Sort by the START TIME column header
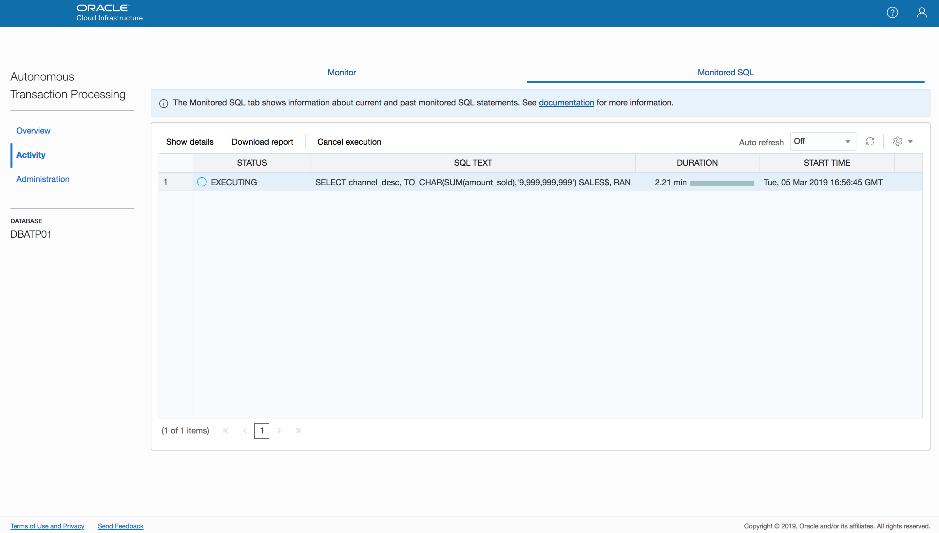Image resolution: width=939 pixels, height=533 pixels. pyautogui.click(x=826, y=163)
